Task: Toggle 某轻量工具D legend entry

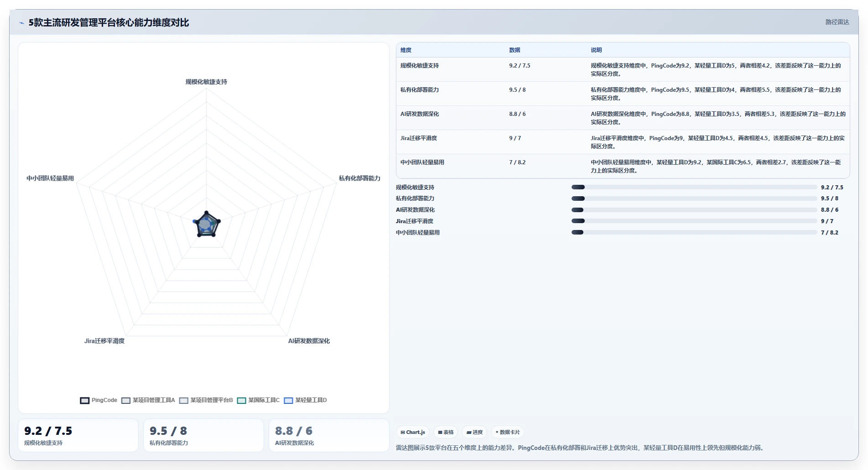Action: click(x=306, y=400)
